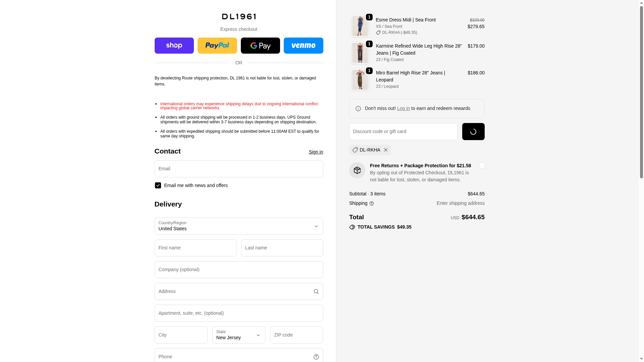Open the Esme Dress Midi thumbnail

pyautogui.click(x=360, y=26)
